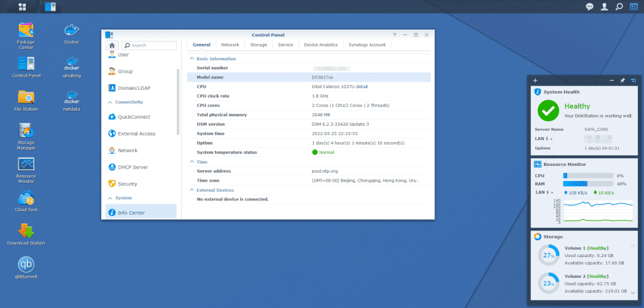Click the network traffic graph
The image size is (644, 308).
[598, 211]
